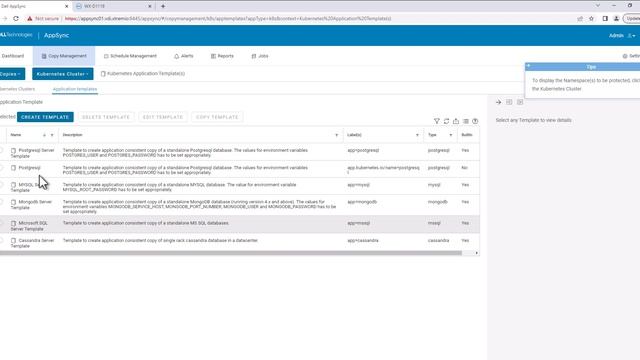
Task: Click the app=mongodb label cell
Action: pyautogui.click(x=362, y=202)
